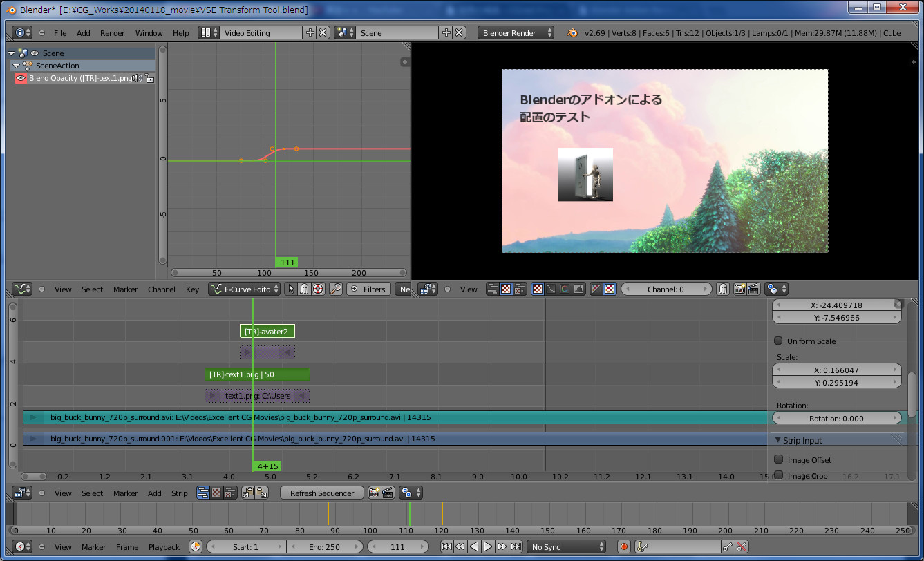Add a new scene next to Scene field
Viewport: 924px width, 561px height.
point(446,32)
